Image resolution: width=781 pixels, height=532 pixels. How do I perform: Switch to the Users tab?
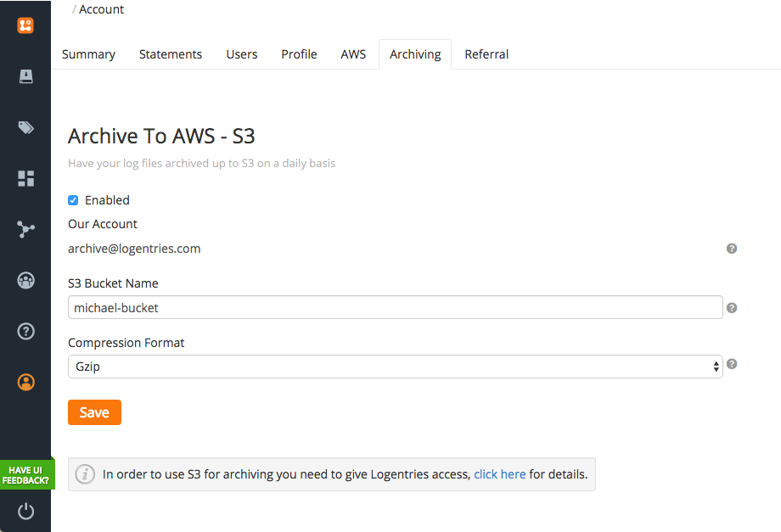[242, 54]
